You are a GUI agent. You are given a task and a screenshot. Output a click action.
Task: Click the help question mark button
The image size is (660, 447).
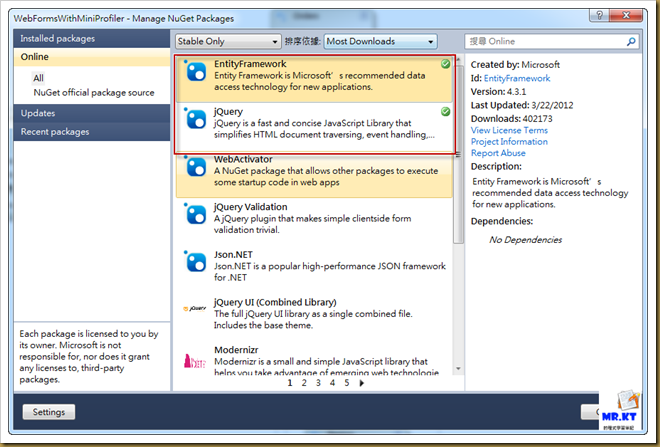[599, 16]
